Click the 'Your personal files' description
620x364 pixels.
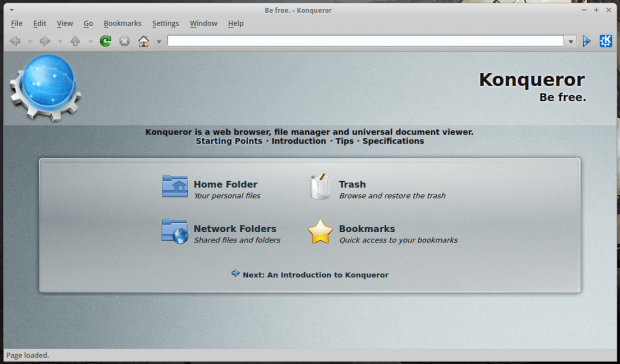[227, 196]
